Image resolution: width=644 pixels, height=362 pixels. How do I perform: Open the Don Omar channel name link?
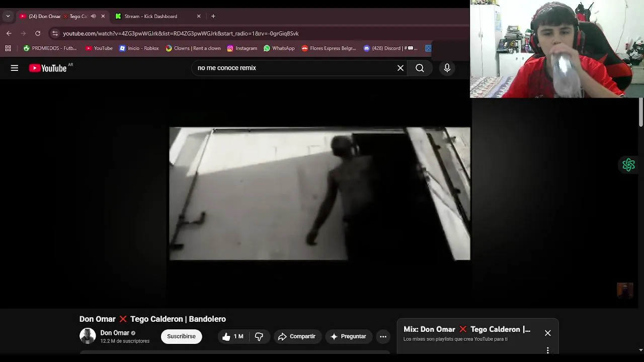coord(115,333)
